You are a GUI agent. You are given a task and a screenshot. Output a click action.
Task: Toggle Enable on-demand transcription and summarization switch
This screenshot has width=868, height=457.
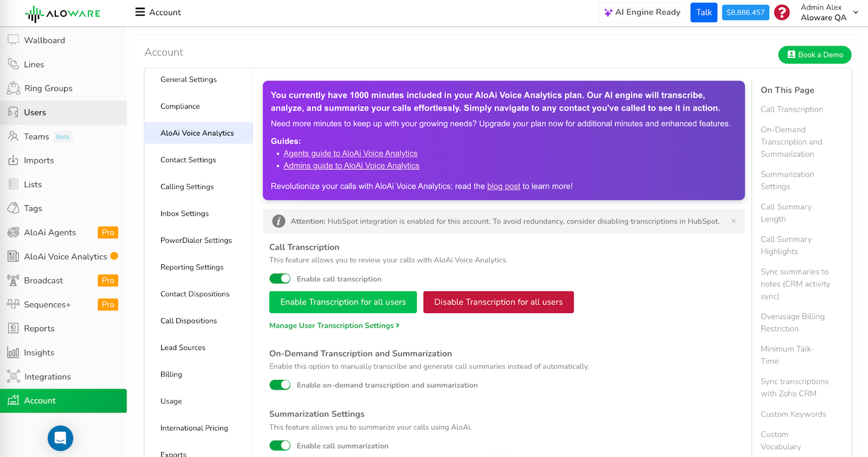[280, 385]
